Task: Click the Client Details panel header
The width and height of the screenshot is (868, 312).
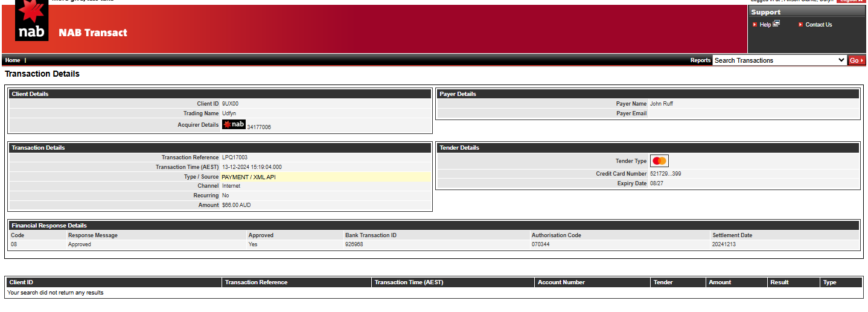Action: [220, 94]
